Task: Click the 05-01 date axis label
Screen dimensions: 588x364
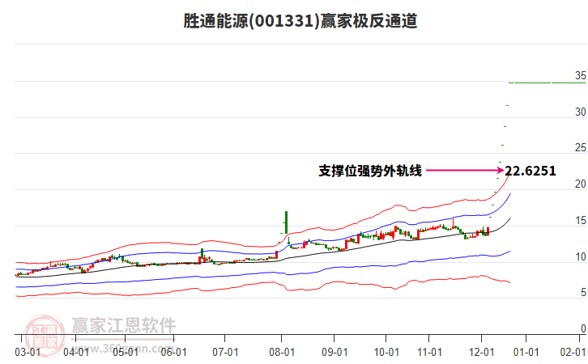Action: pos(126,353)
